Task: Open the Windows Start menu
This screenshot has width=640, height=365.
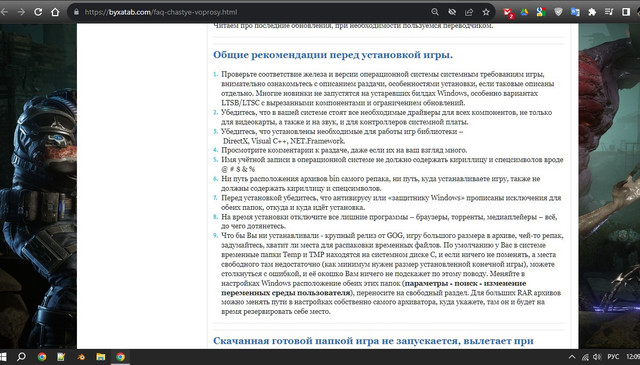Action: [3, 357]
